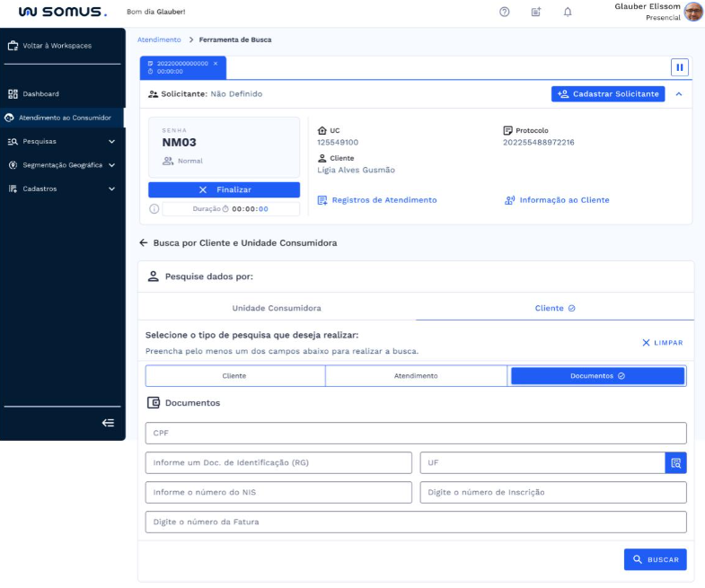Collapse the Solicitante panel chevron
The width and height of the screenshot is (705, 588).
678,93
